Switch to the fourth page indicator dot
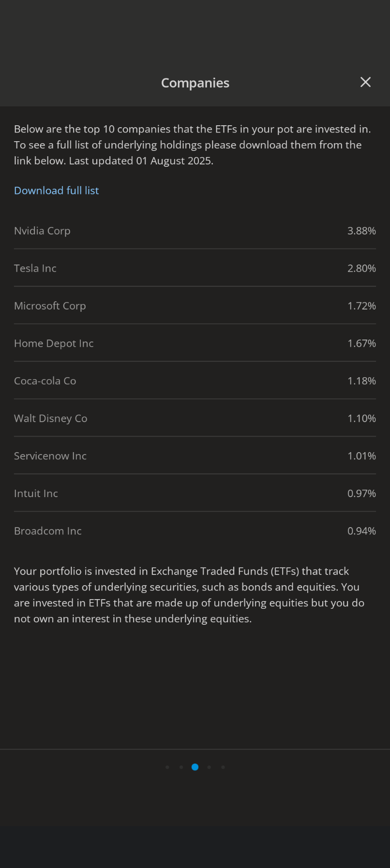The image size is (390, 868). (x=209, y=767)
